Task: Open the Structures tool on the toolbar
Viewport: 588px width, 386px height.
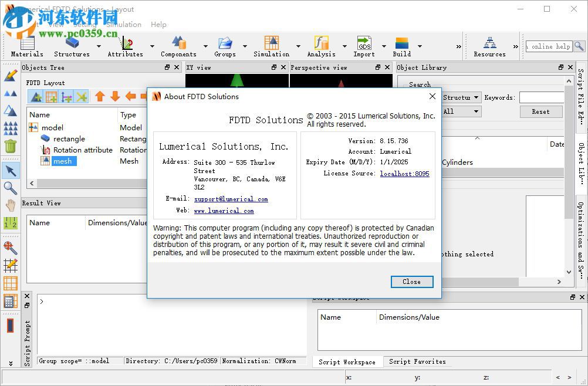Action: pyautogui.click(x=70, y=44)
